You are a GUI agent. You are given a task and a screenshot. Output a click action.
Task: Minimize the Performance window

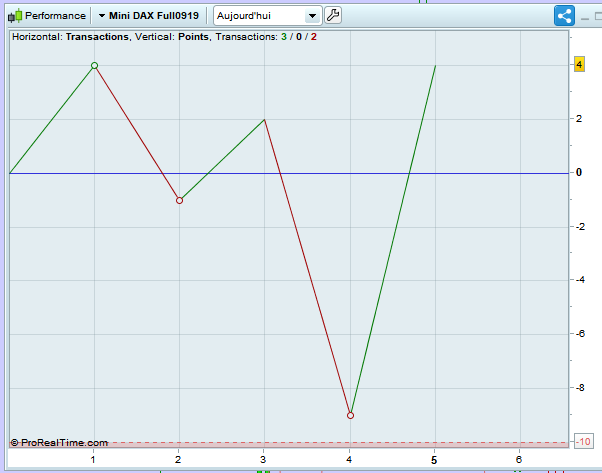click(585, 18)
